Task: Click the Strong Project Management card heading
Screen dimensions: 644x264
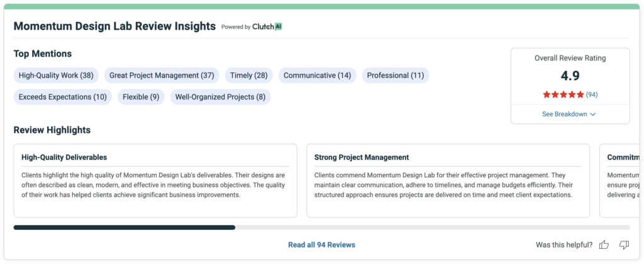Action: pyautogui.click(x=362, y=157)
